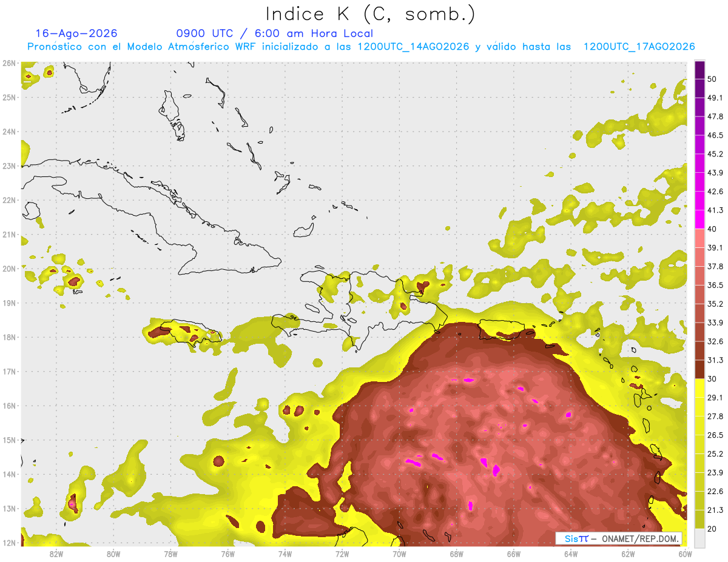This screenshot has height=562, width=728.
Task: Select the '37.8' color scale value
Action: point(715,267)
